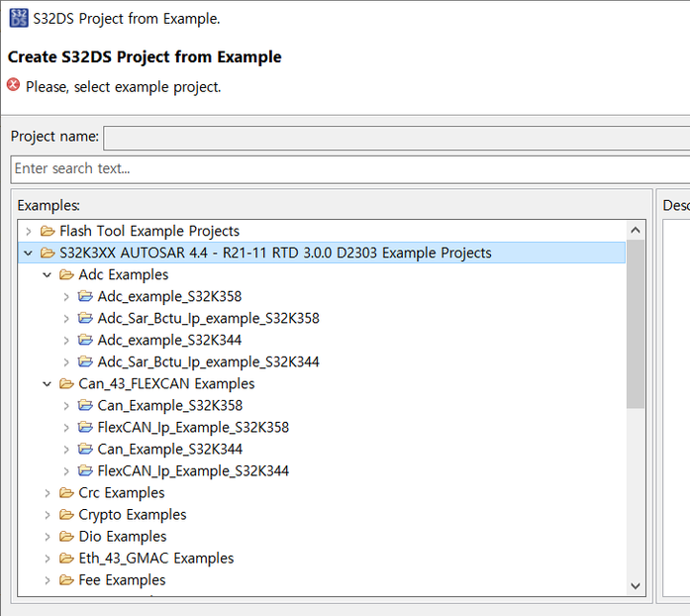Click the Adc_example_S32K358 project icon

[85, 296]
